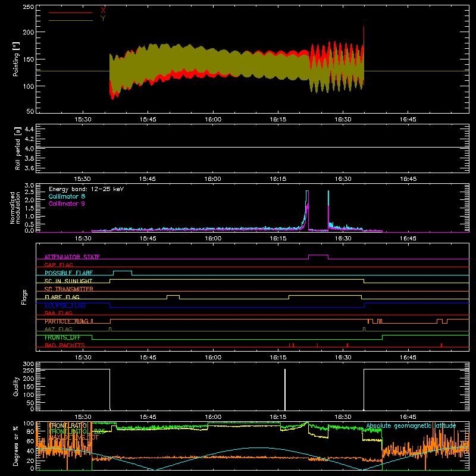The image size is (476, 476).
Task: Click the 'Absolute geomagnetic latitude' label
Action: pyautogui.click(x=411, y=426)
